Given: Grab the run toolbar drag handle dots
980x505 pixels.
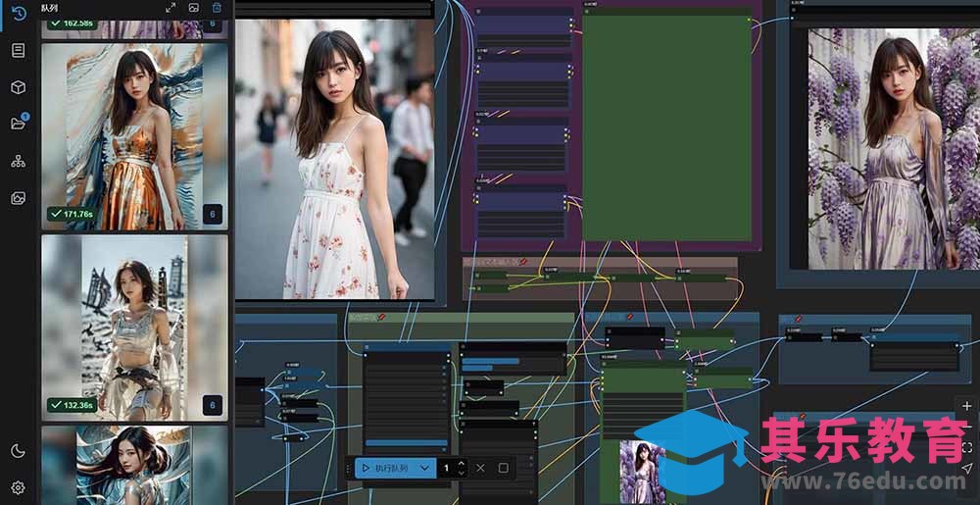Looking at the screenshot, I should [x=350, y=468].
